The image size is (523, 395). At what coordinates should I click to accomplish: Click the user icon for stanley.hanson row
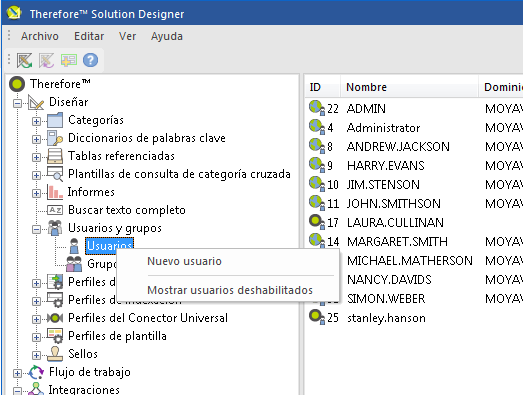(x=317, y=317)
